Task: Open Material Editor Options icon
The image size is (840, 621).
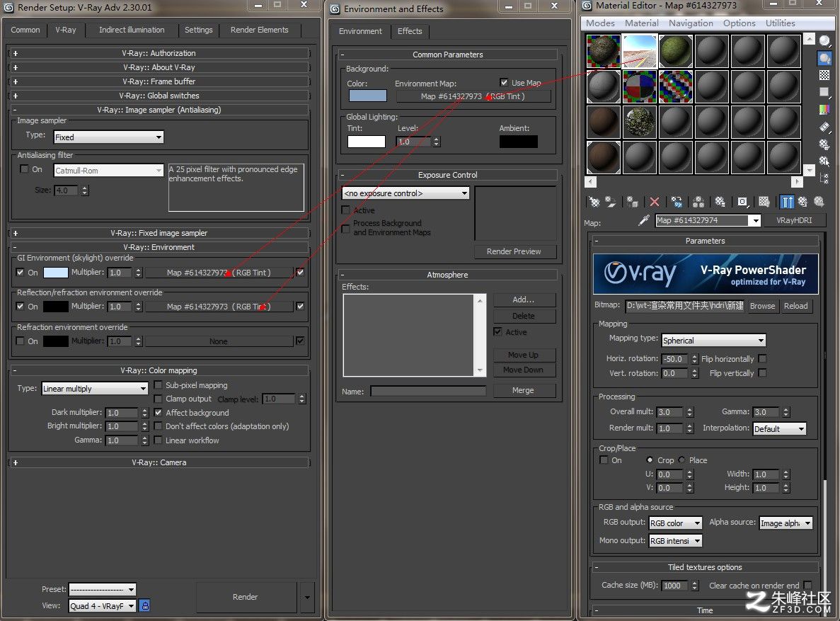Action: coord(824,144)
